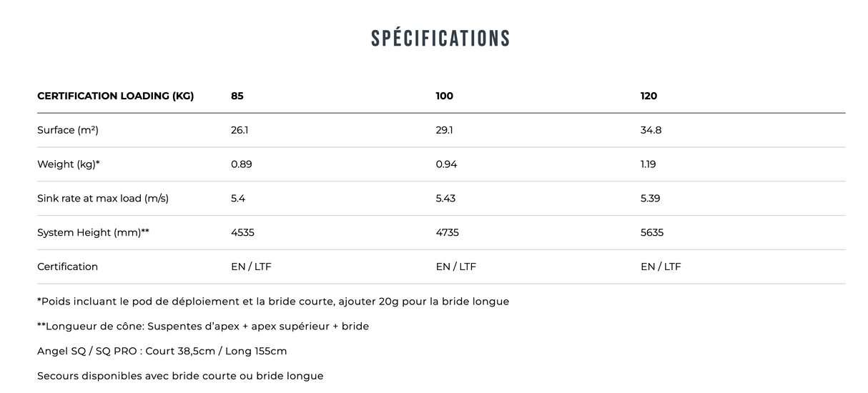The image size is (868, 393).
Task: Click the 1.19 weight value
Action: (x=648, y=164)
